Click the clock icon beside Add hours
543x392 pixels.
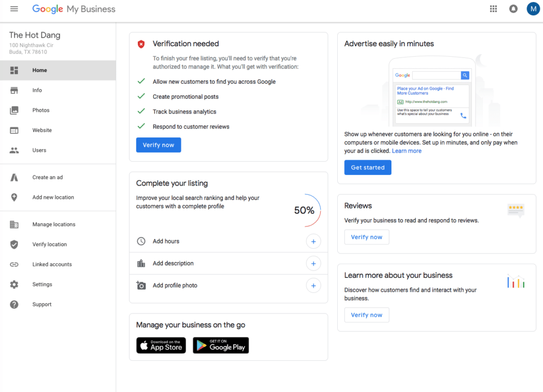141,241
